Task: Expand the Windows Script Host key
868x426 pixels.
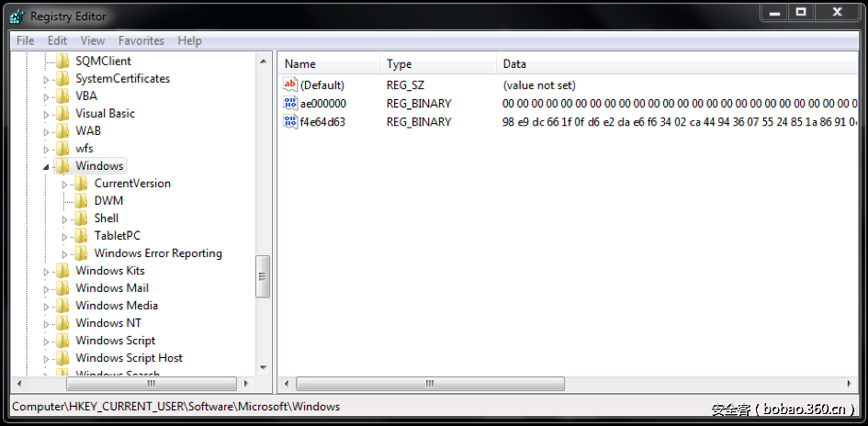Action: click(x=47, y=359)
